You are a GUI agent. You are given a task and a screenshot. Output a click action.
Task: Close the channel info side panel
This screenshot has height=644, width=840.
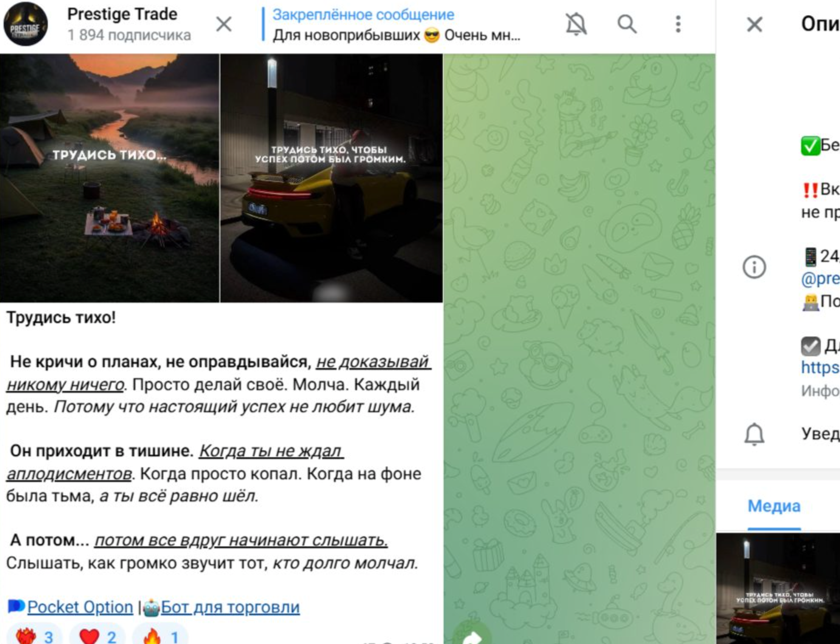pyautogui.click(x=755, y=24)
